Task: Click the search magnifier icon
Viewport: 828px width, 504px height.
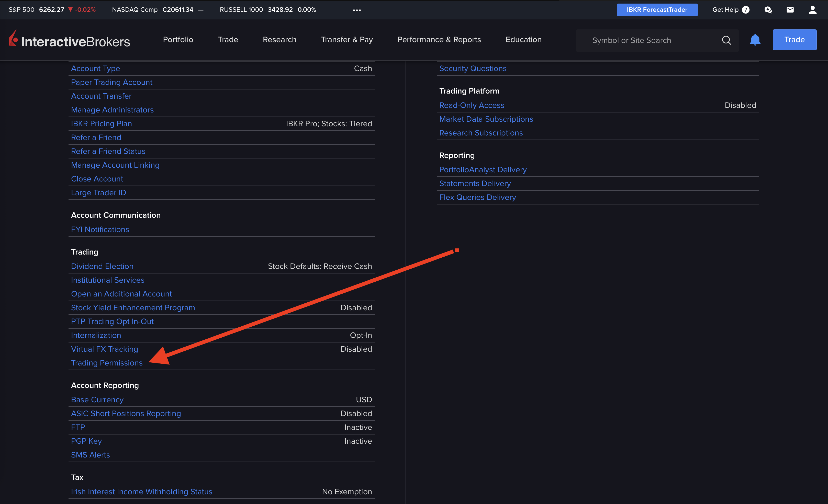Action: point(726,40)
